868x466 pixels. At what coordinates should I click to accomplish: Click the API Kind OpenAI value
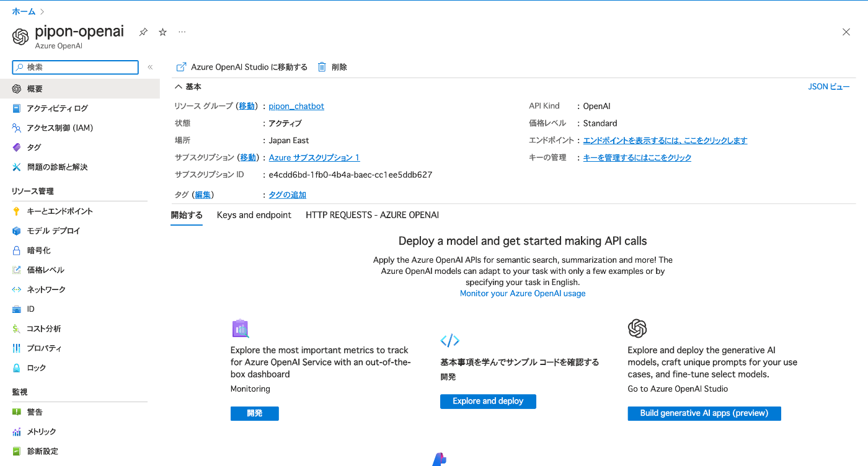(597, 106)
